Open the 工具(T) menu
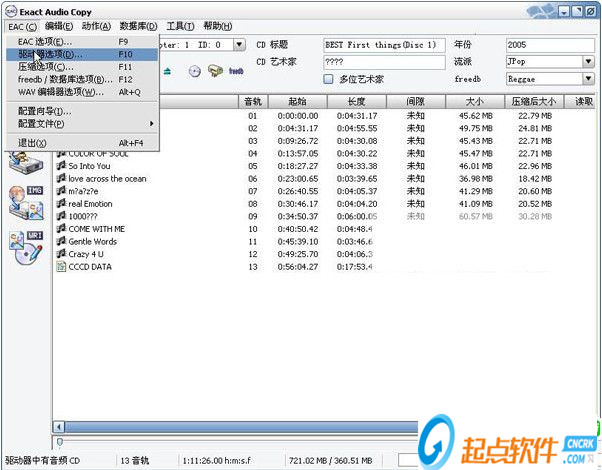The width and height of the screenshot is (602, 470). click(x=180, y=26)
